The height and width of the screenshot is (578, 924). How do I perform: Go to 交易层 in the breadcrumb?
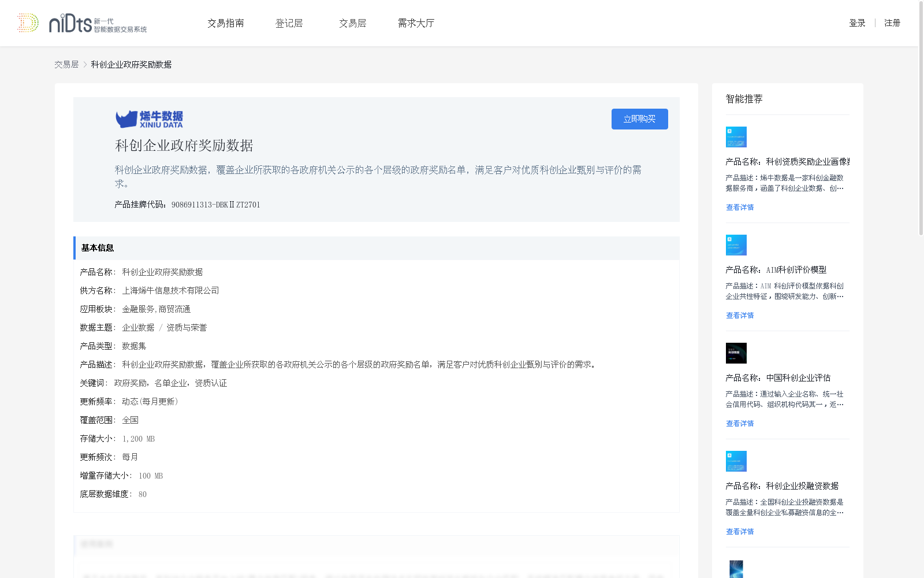click(x=66, y=65)
